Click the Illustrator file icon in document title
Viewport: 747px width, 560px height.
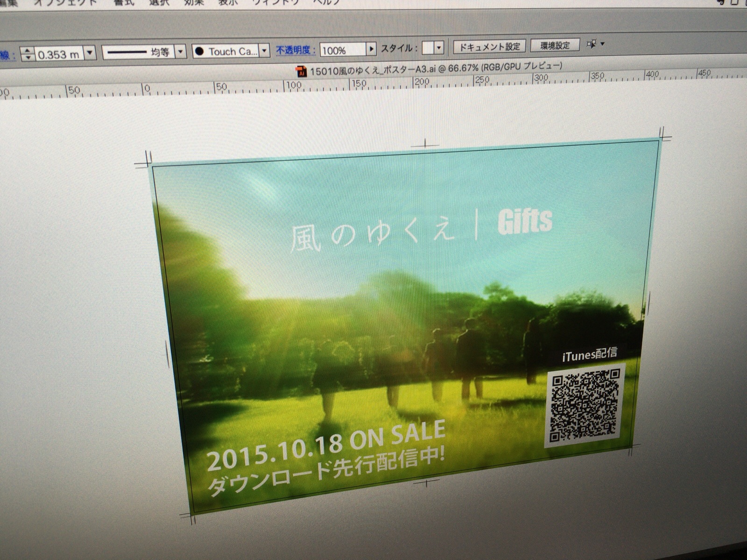click(301, 71)
